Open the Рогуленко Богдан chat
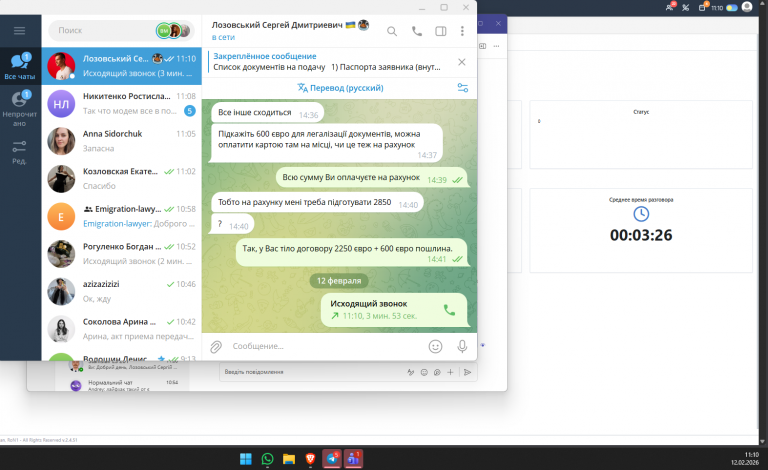Screen dimensions: 768x470 point(121,254)
